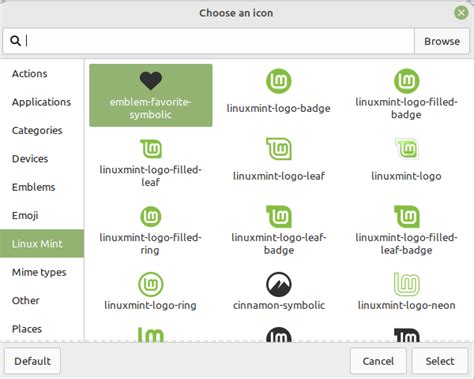Focus the icon search field
474x379 pixels.
209,41
